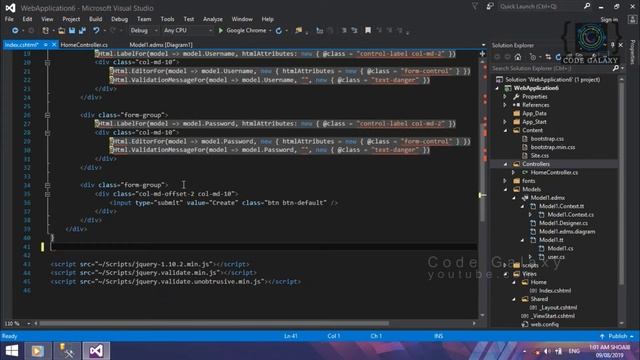Select Model1.Context.cs in Solution Explorer
The image size is (640, 360).
click(570, 215)
